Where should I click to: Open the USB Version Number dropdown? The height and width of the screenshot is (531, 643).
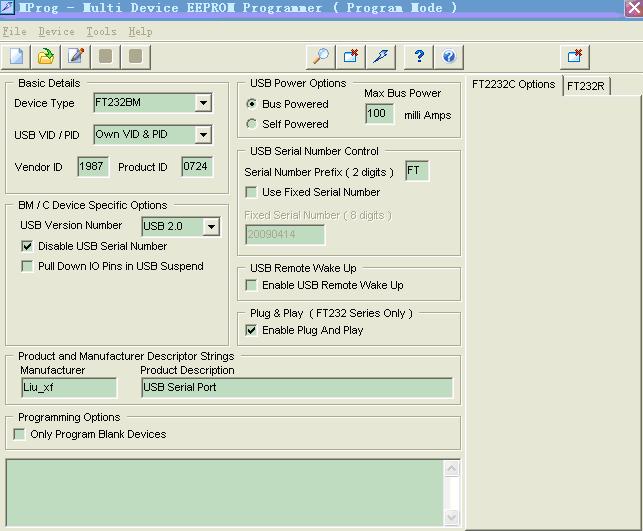pyautogui.click(x=210, y=227)
